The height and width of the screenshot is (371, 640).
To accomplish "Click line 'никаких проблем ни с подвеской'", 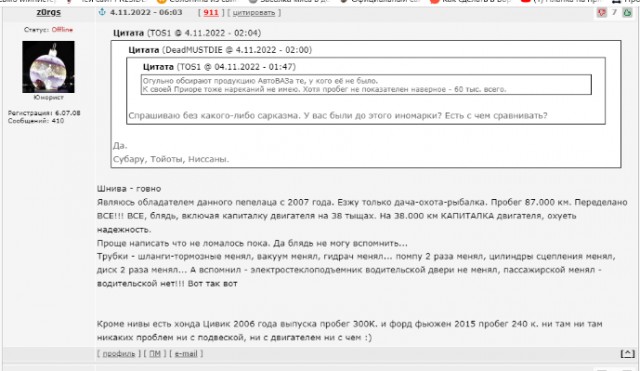I will pyautogui.click(x=234, y=338).
